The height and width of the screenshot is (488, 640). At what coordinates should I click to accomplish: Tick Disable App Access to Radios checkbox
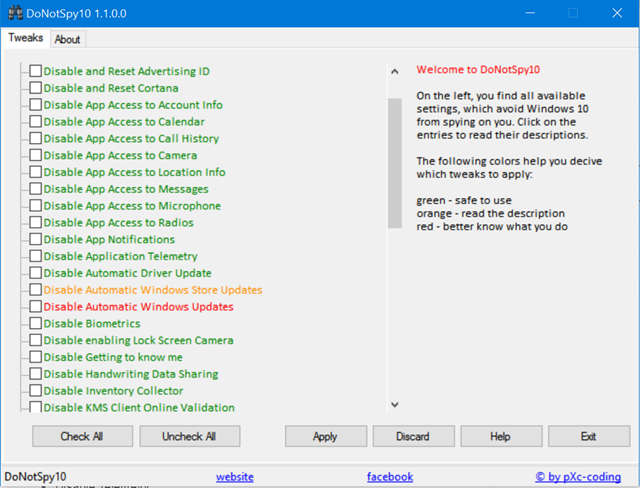click(x=36, y=222)
